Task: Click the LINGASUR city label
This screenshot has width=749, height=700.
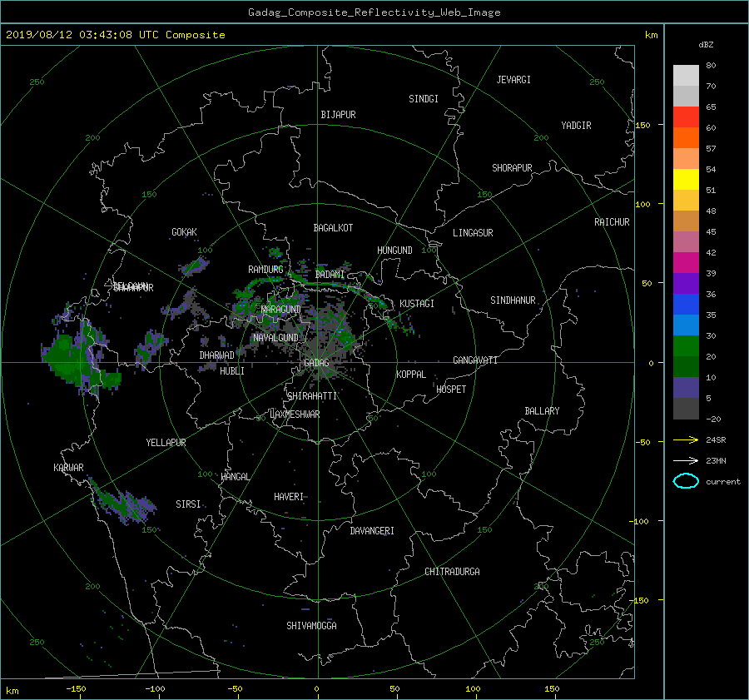Action: pos(473,233)
